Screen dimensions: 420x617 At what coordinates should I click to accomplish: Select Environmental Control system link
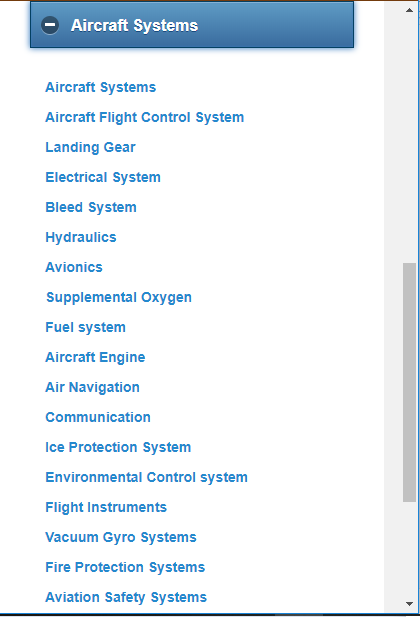(x=146, y=477)
